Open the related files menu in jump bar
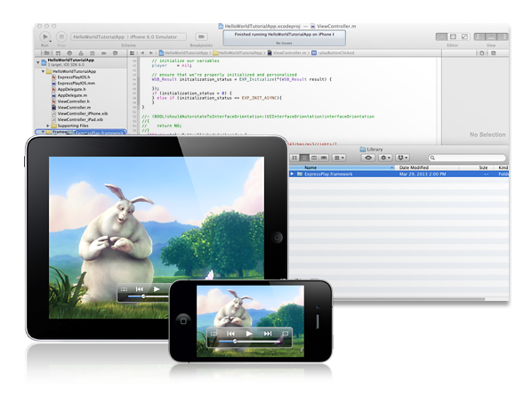 pos(132,53)
